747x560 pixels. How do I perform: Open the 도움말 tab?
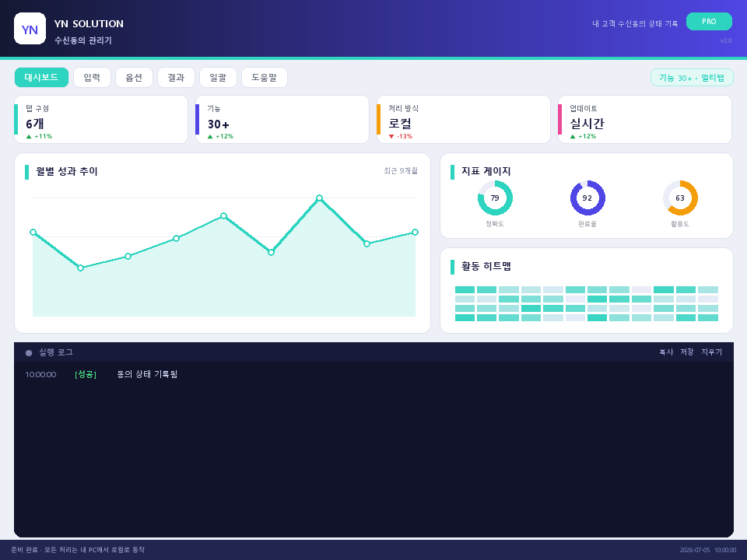click(x=265, y=77)
